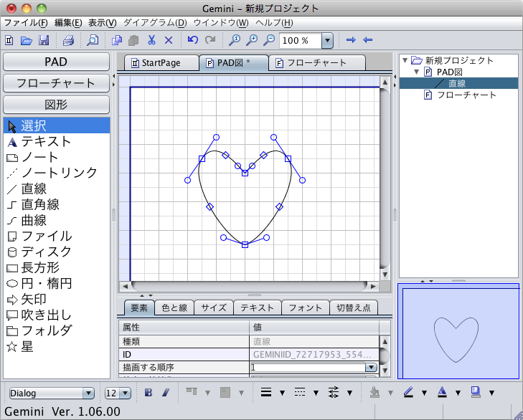The width and height of the screenshot is (523, 420).
Task: Click the zoom in magnifier icon
Action: (252, 40)
